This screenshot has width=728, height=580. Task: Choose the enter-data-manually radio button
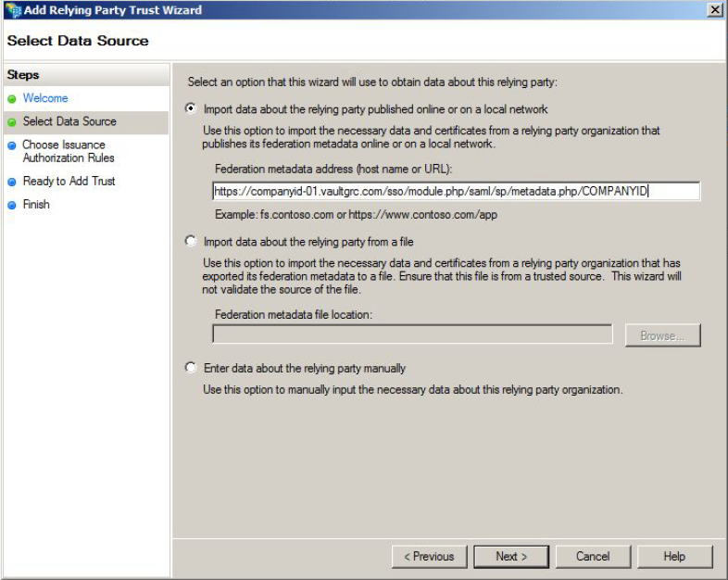point(191,367)
